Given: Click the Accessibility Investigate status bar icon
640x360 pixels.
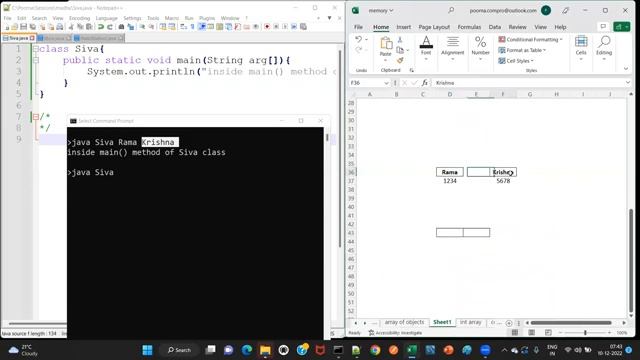Looking at the screenshot, I should 371,333.
